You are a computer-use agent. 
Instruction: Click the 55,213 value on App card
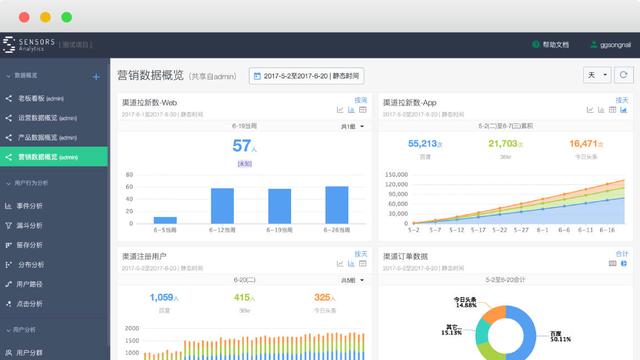coord(425,144)
